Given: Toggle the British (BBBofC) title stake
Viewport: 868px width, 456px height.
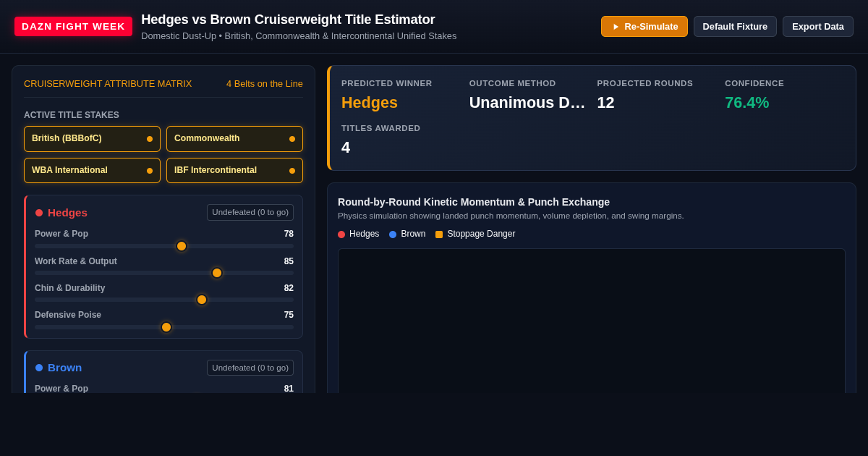Looking at the screenshot, I should pos(92,139).
